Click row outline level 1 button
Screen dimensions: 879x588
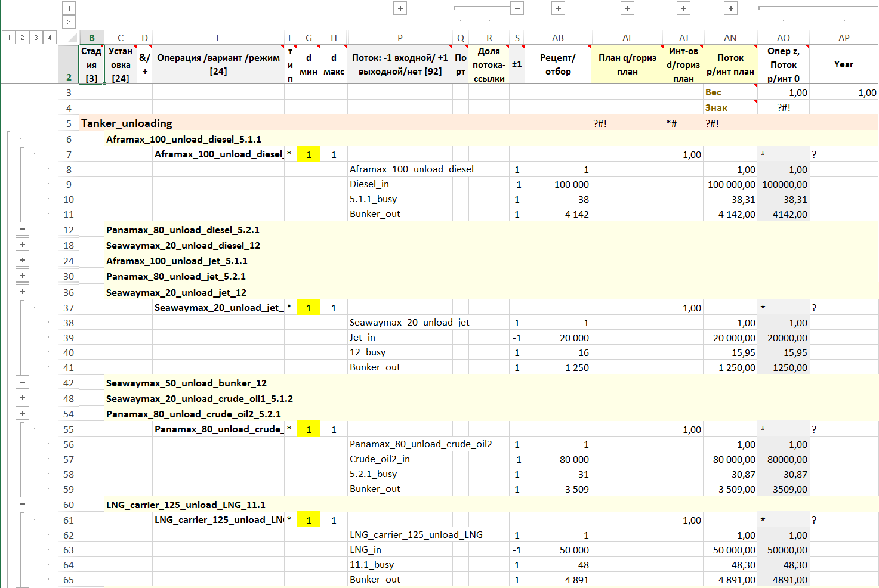[x=9, y=38]
